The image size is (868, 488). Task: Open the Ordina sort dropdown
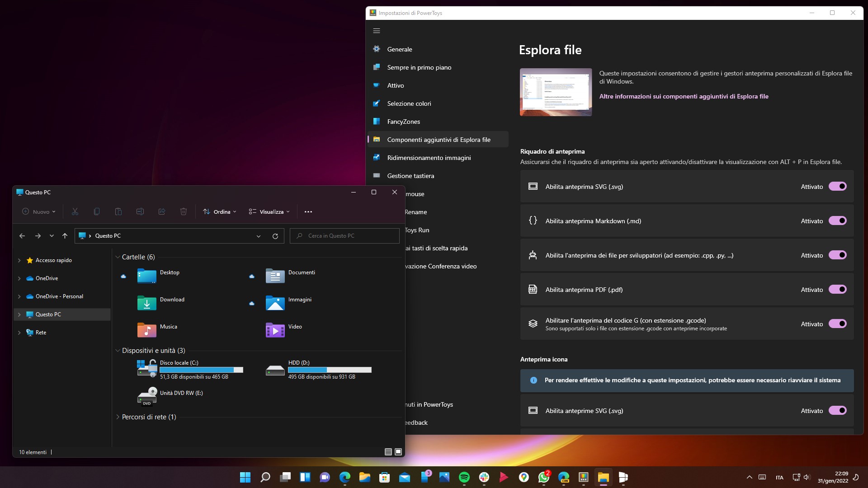point(220,211)
